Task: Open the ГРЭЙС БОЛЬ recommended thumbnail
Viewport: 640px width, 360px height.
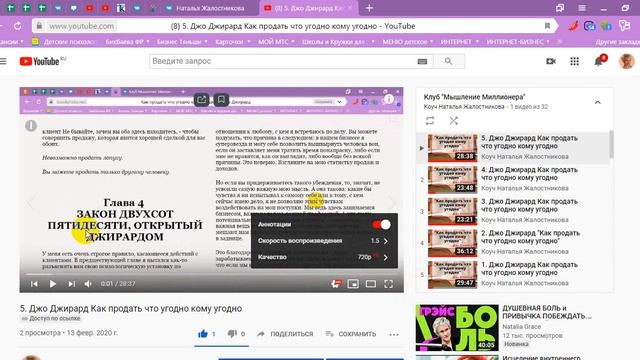Action: [457, 328]
